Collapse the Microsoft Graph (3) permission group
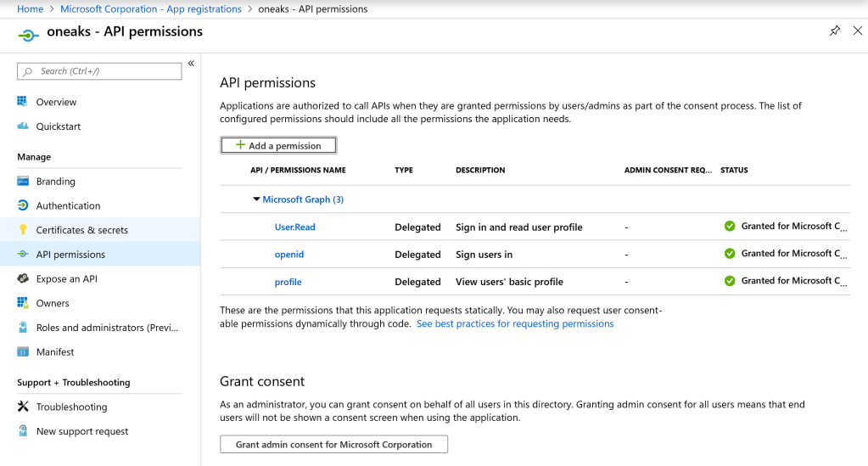The height and width of the screenshot is (466, 868). pyautogui.click(x=256, y=199)
